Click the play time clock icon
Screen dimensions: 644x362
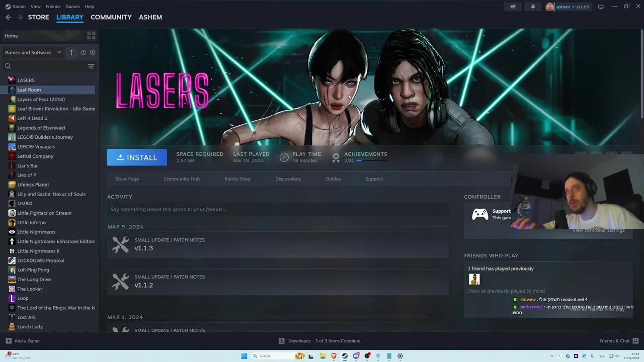click(284, 157)
